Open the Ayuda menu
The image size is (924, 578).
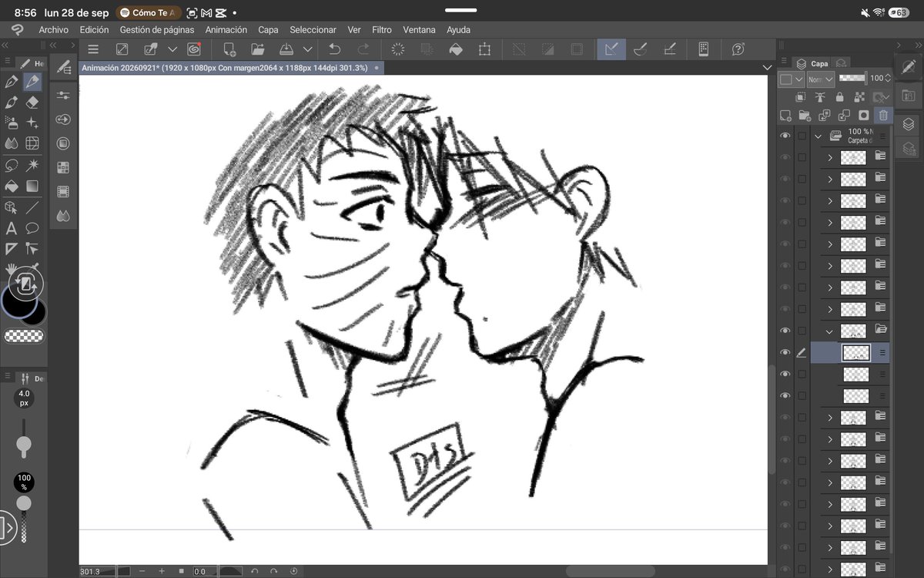[458, 30]
